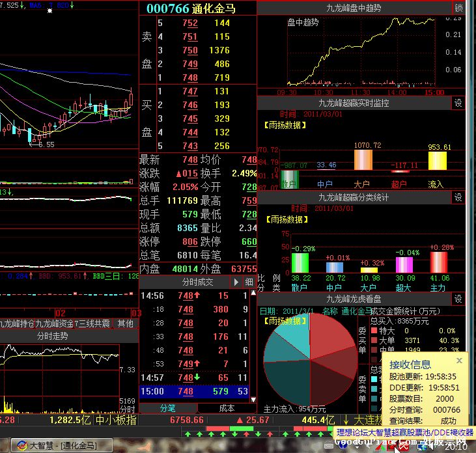Click the 九龙峰龙虎看盘 panel title
The width and height of the screenshot is (476, 453).
(x=354, y=299)
